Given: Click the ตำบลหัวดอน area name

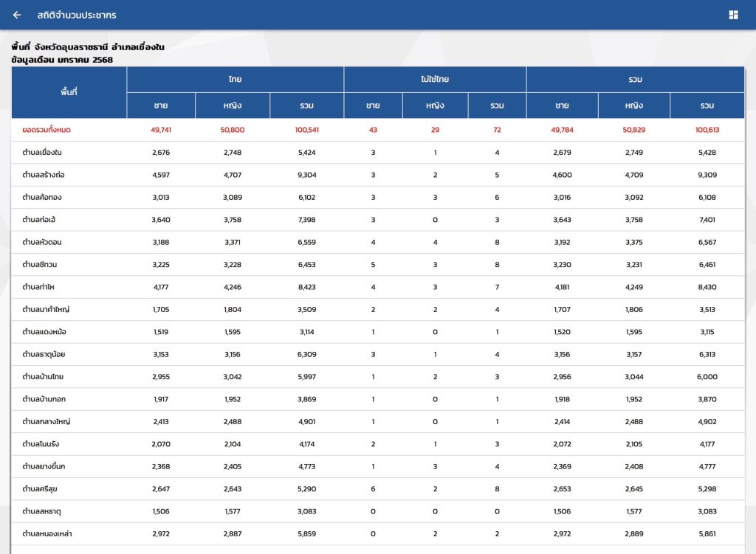Looking at the screenshot, I should 44,243.
